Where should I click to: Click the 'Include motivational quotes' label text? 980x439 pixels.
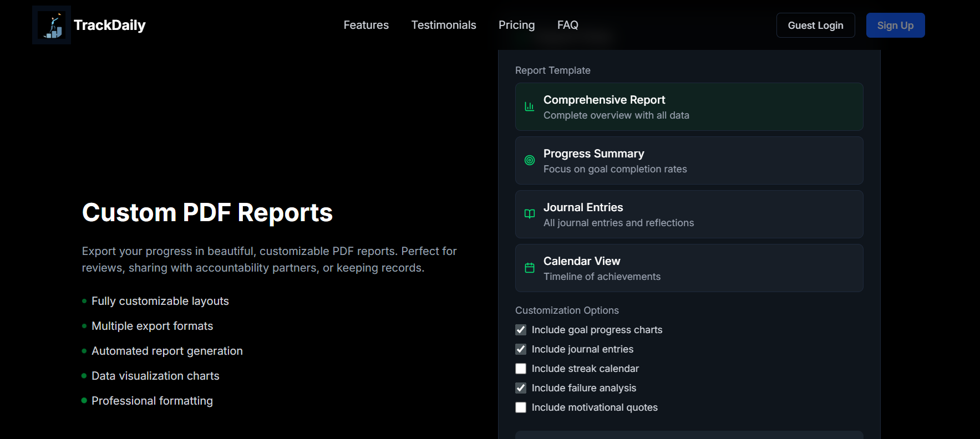(595, 407)
